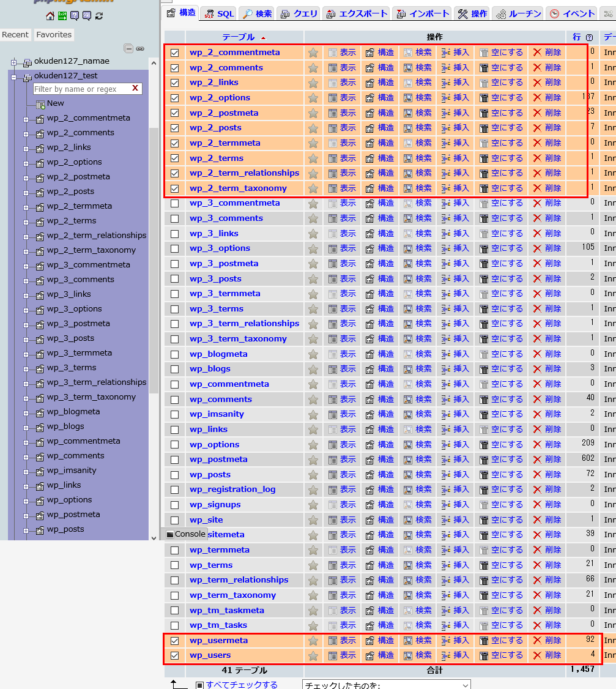Click the green Exit logout icon

62,16
